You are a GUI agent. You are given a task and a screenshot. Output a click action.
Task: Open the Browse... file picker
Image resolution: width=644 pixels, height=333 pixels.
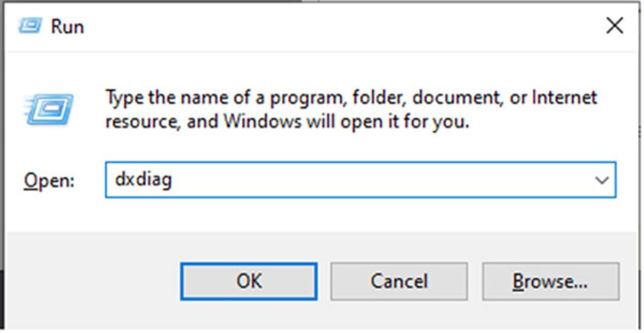550,281
